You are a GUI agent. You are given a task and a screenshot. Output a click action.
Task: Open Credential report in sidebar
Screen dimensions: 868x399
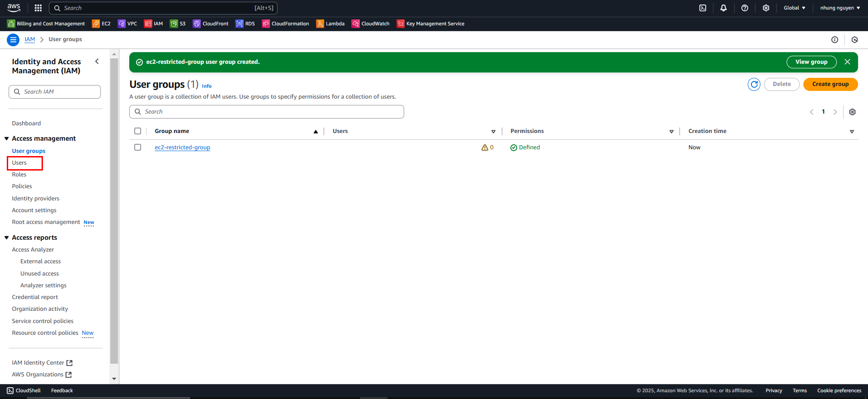tap(35, 297)
